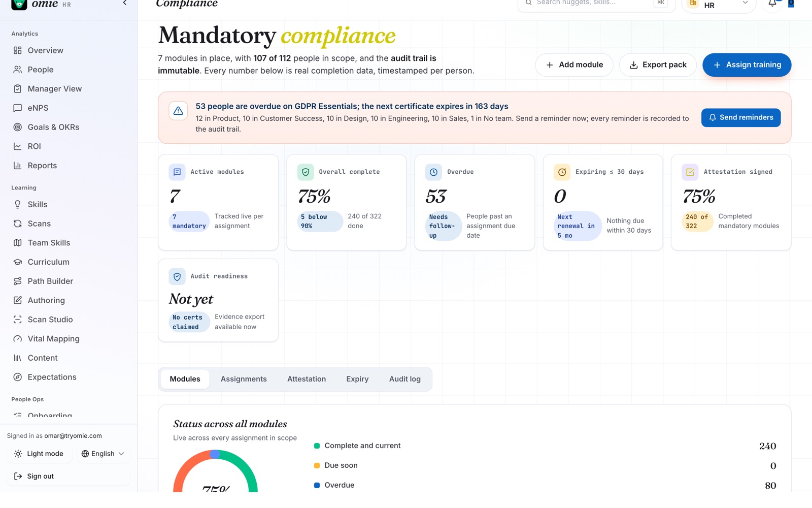Click the Scans refresh icon

click(x=18, y=224)
